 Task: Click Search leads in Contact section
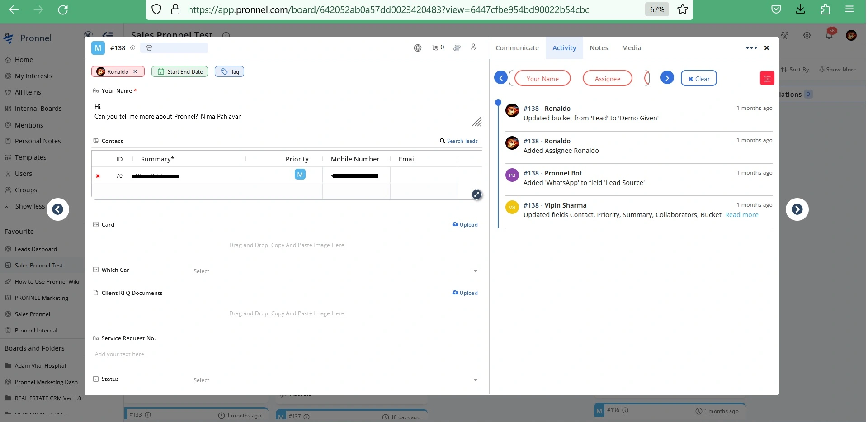[459, 141]
